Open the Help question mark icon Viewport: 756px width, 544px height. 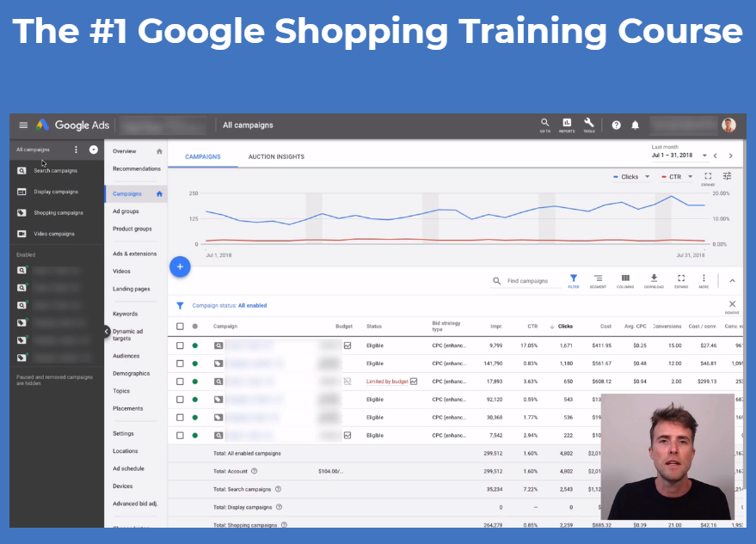(616, 125)
